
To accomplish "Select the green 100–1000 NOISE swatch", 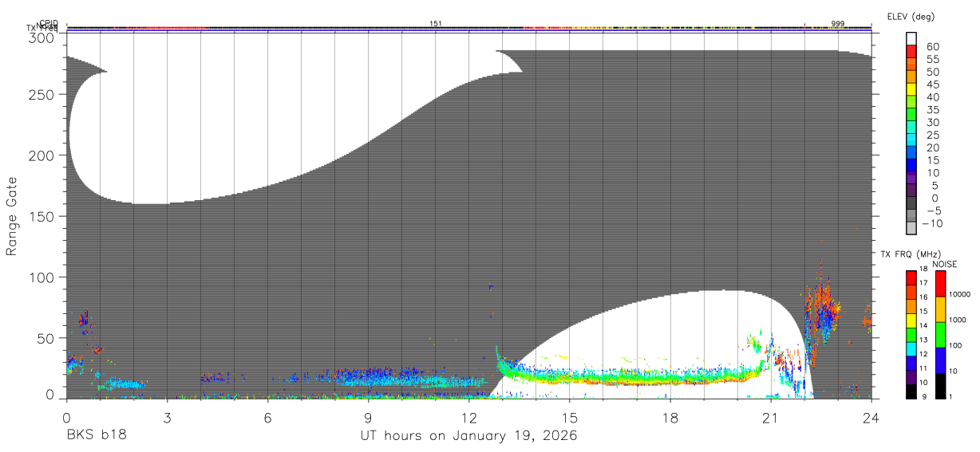I will [940, 335].
